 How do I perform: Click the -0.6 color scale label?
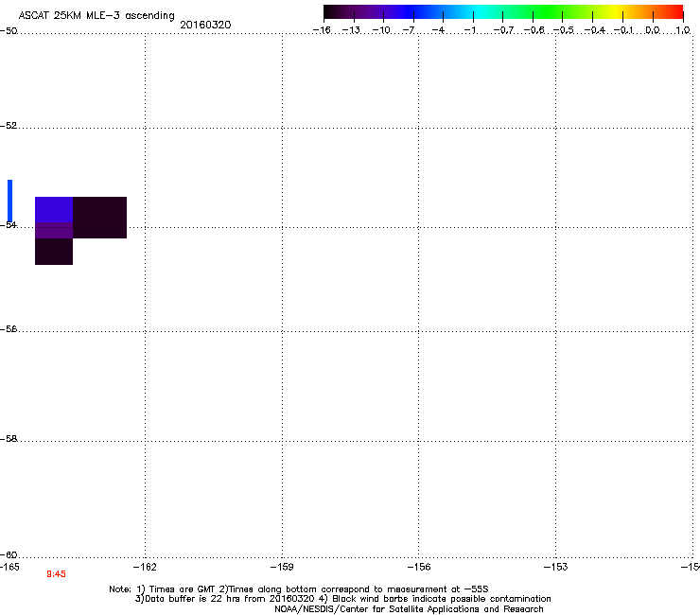tap(534, 30)
